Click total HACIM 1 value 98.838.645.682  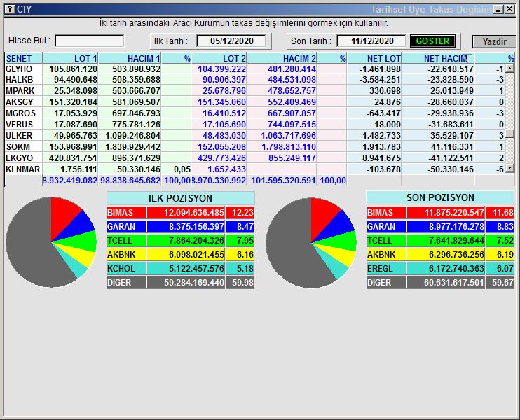pyautogui.click(x=130, y=181)
